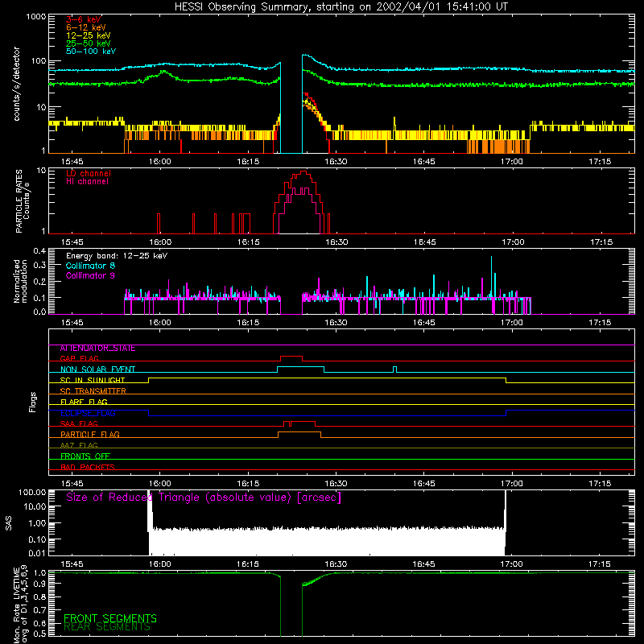Click the green 'FRONTS_OFF' flag label
This screenshot has width=644, height=644.
85,456
